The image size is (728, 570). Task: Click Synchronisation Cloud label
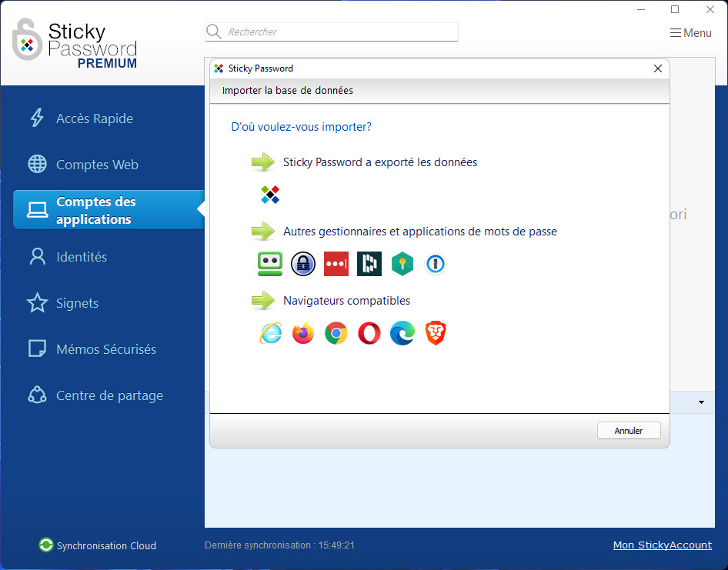(106, 545)
